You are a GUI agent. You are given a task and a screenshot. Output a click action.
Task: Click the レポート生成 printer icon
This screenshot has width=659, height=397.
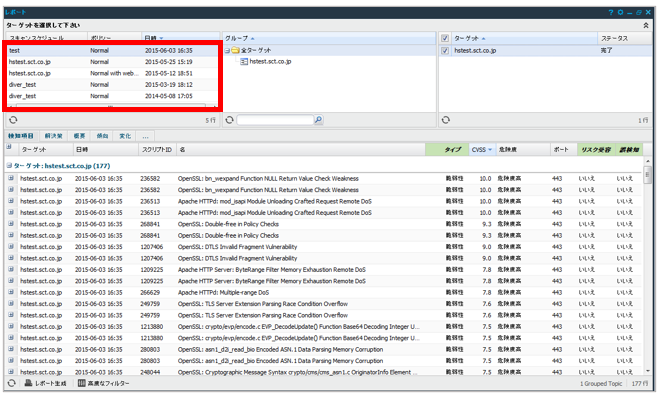pos(28,383)
